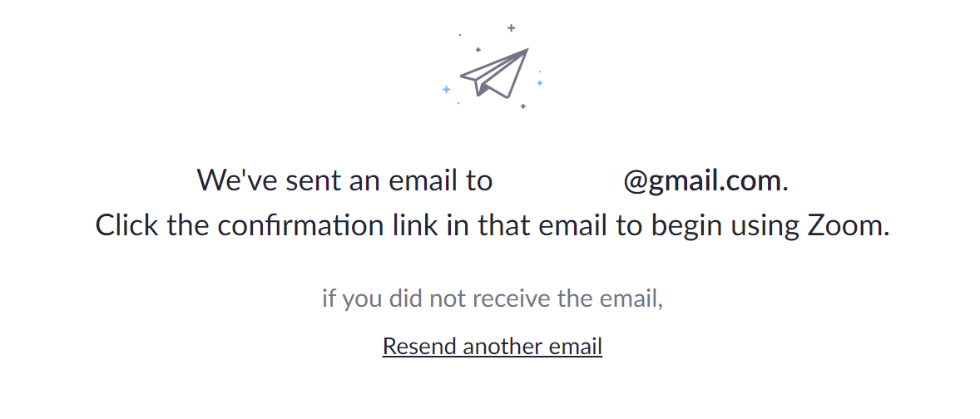980x419 pixels.
Task: Click the word "Click" starting the second line
Action: click(x=127, y=225)
